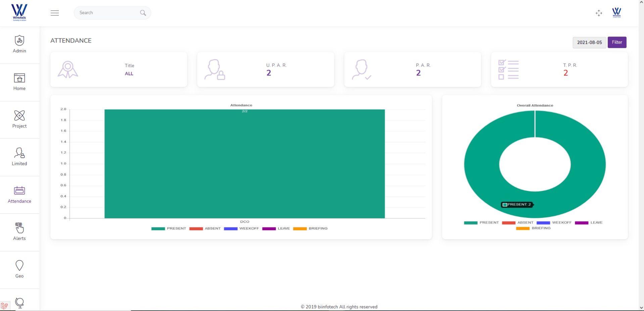Click the fullscreen arrows icon in header
Image resolution: width=644 pixels, height=311 pixels.
point(599,13)
